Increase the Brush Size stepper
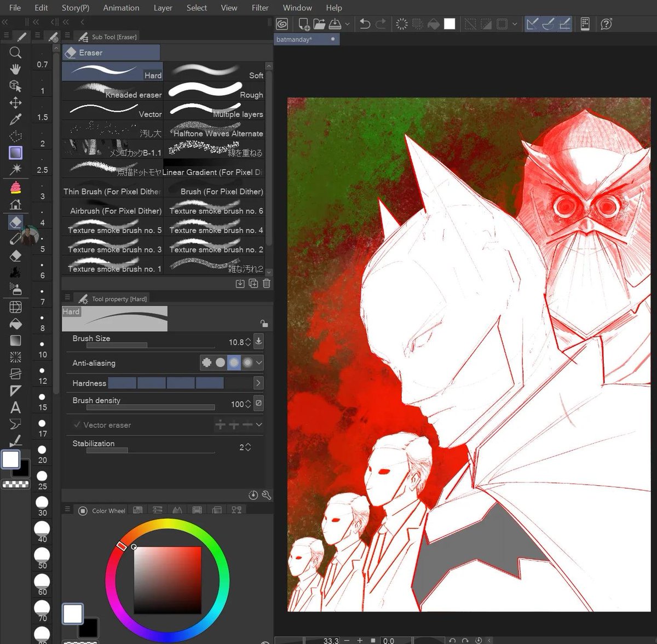The image size is (657, 644). (x=248, y=340)
